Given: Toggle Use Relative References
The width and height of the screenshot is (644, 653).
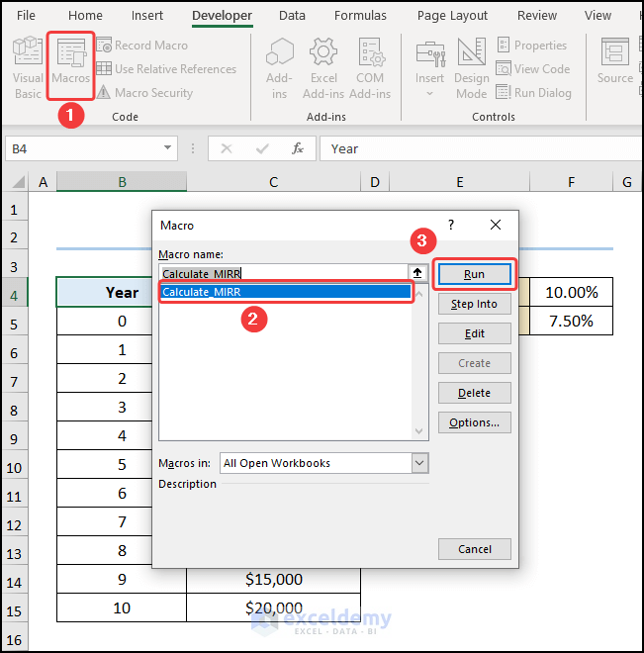Looking at the screenshot, I should tap(166, 68).
